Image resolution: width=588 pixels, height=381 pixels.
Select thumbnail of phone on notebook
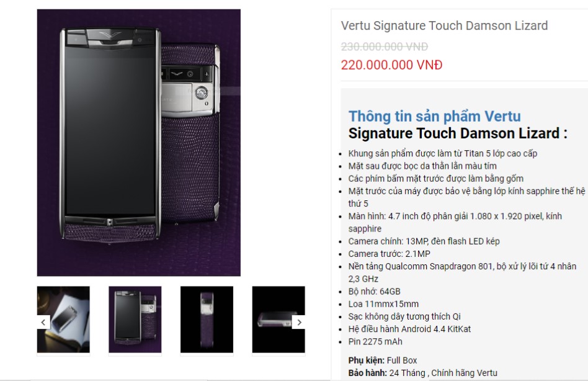click(63, 320)
